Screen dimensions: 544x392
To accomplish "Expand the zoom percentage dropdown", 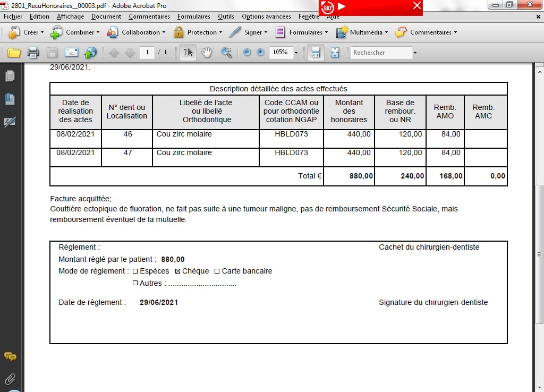I will pos(296,53).
